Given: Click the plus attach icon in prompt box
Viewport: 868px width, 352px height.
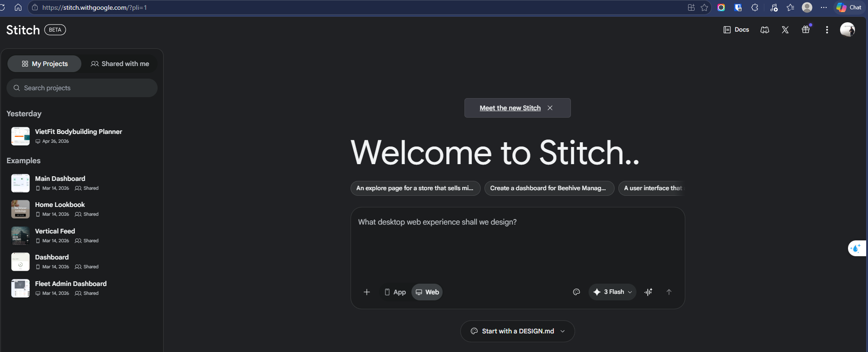Looking at the screenshot, I should click(367, 292).
